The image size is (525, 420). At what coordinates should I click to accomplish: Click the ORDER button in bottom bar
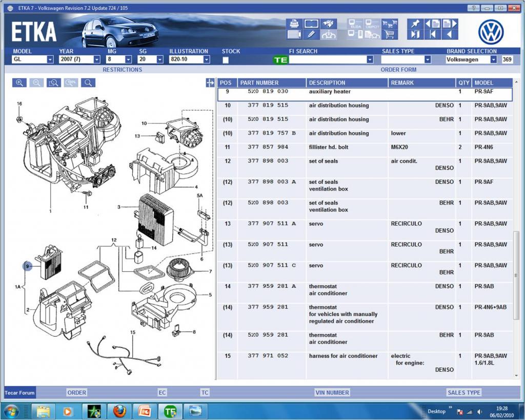[77, 392]
